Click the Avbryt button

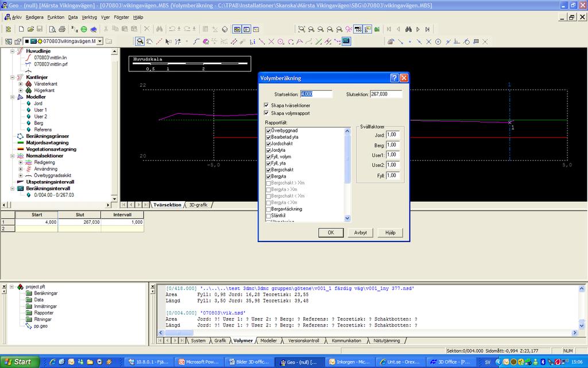pos(361,233)
